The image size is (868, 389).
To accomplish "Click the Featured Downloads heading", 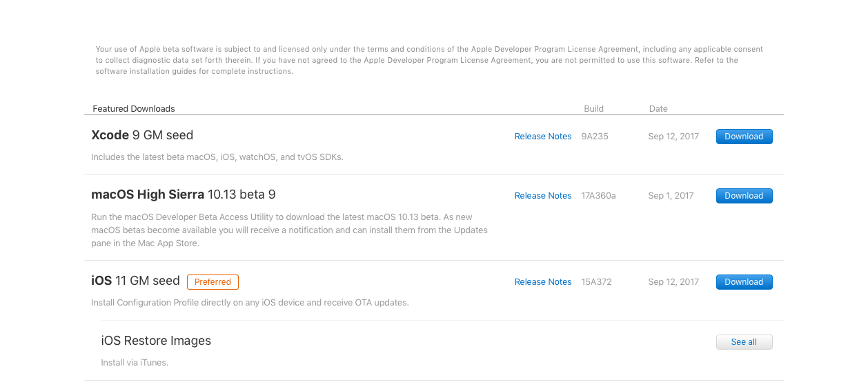I will pos(134,109).
